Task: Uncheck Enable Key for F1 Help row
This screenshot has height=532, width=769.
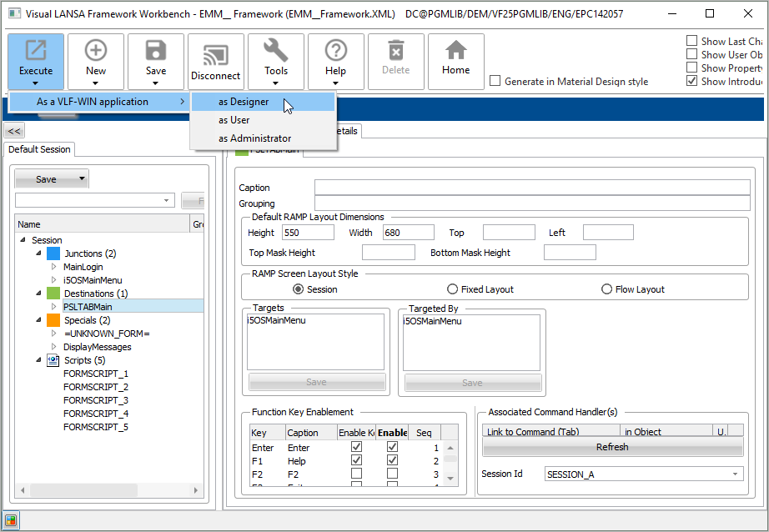Action: (357, 460)
